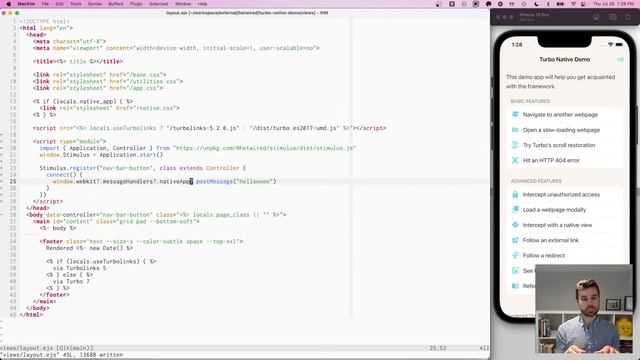Viewport: 640px width, 360px height.
Task: Click the cursor position '25,52' in the status line
Action: click(438, 348)
